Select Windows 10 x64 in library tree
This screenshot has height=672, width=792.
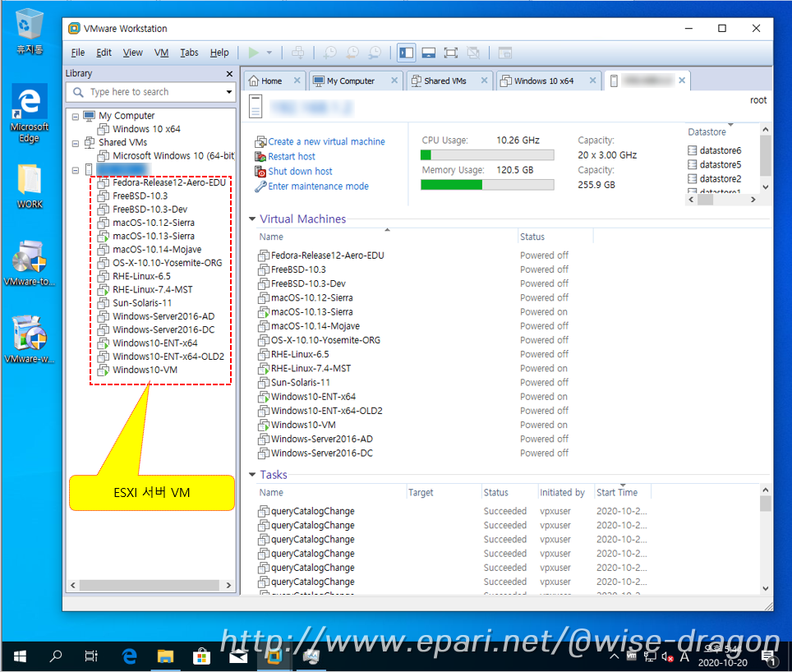146,129
